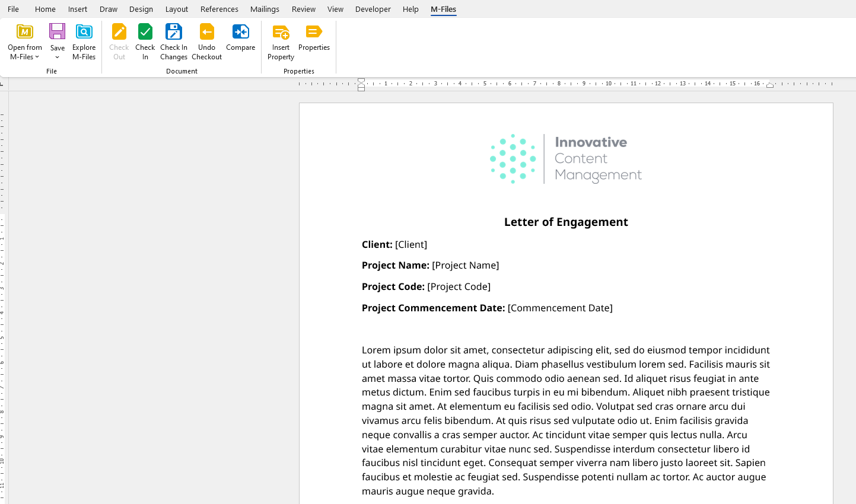Switch to the References tab
856x504 pixels.
219,9
